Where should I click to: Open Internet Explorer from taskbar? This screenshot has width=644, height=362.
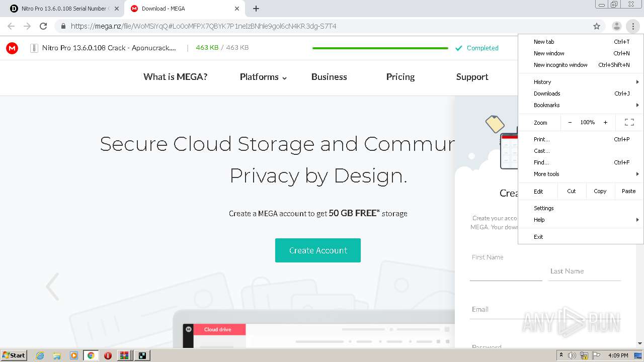(40, 355)
